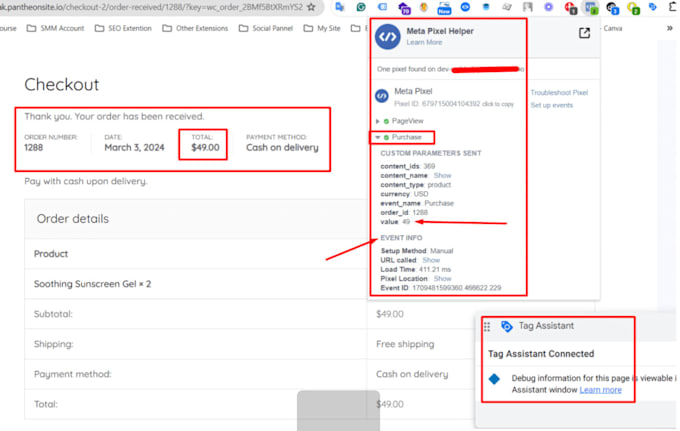Click the 'value: 49' parameter in Pixel Helper
Screen dimensions: 680x431
pos(395,222)
